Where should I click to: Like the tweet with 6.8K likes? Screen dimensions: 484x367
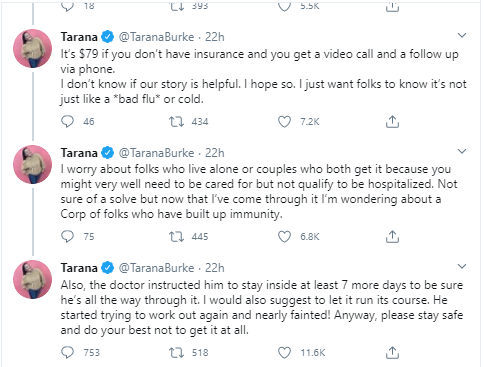(x=284, y=236)
